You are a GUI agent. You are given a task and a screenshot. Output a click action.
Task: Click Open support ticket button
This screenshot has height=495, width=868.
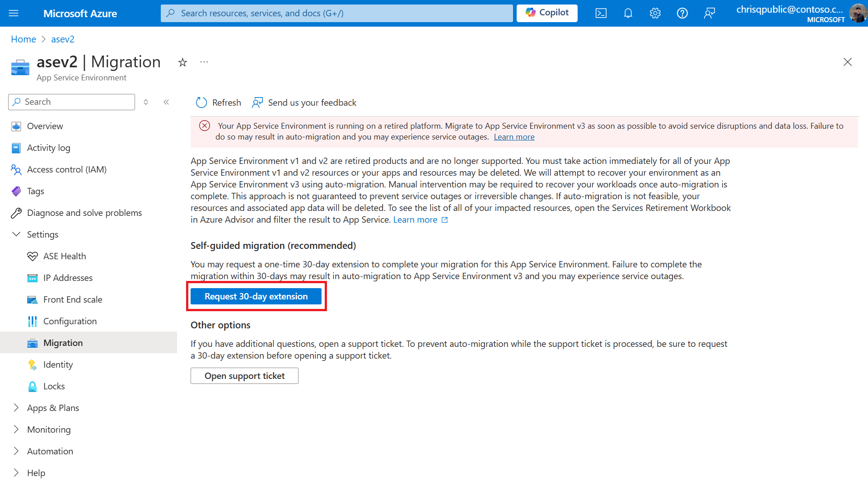click(x=244, y=375)
